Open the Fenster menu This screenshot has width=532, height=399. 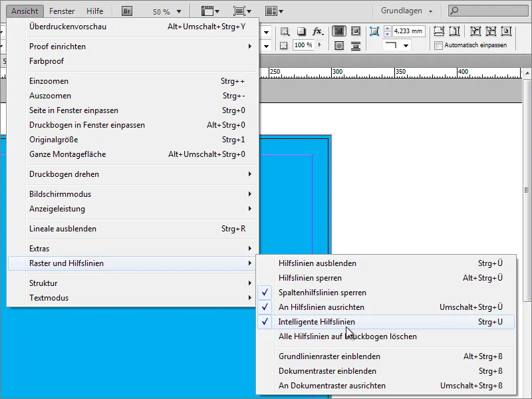pyautogui.click(x=62, y=11)
